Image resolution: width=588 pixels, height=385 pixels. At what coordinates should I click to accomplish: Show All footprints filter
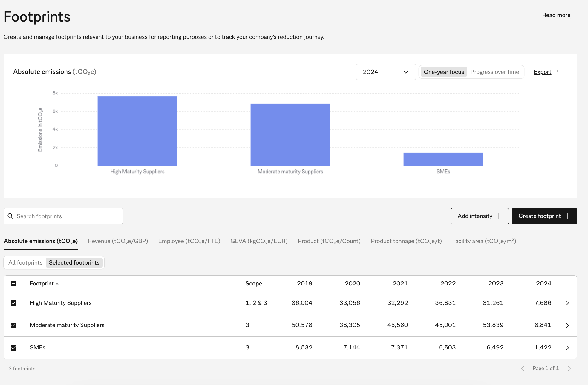click(x=25, y=263)
